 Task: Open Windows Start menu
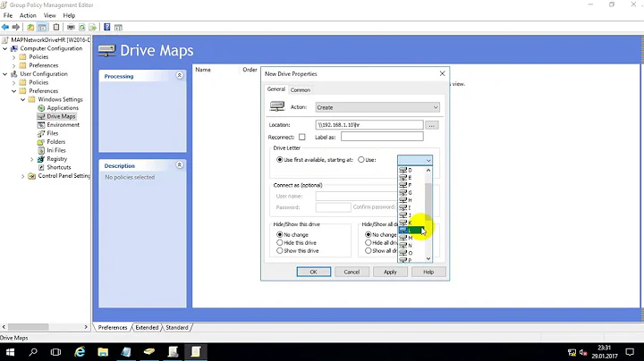click(10, 352)
